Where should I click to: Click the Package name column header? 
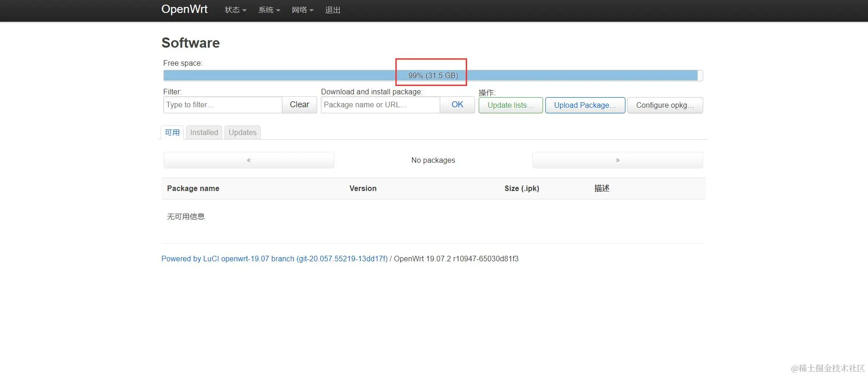[193, 189]
